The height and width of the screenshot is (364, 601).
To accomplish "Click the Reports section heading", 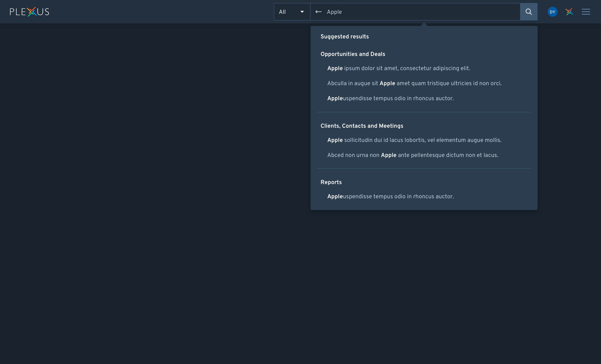I will click(331, 182).
